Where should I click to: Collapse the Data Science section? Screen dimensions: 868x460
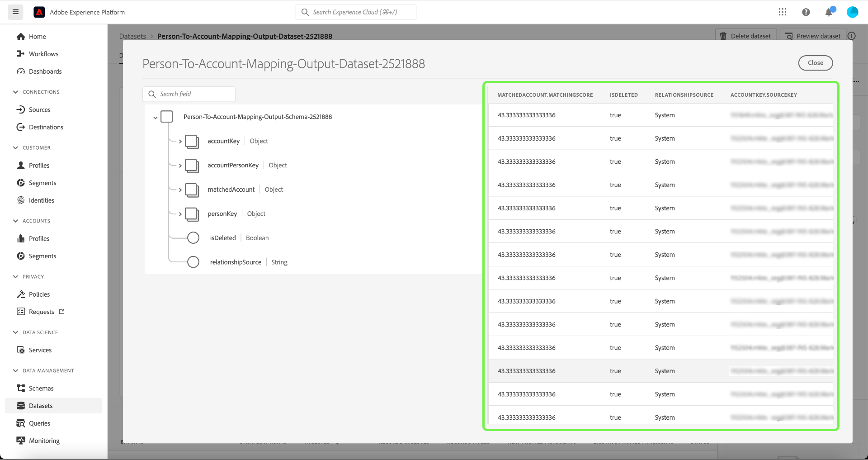[x=15, y=332]
